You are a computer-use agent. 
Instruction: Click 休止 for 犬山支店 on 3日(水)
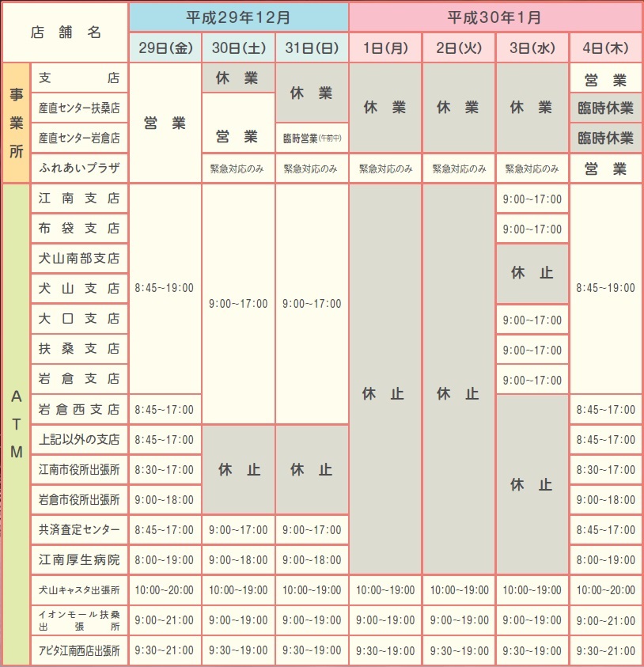click(532, 273)
